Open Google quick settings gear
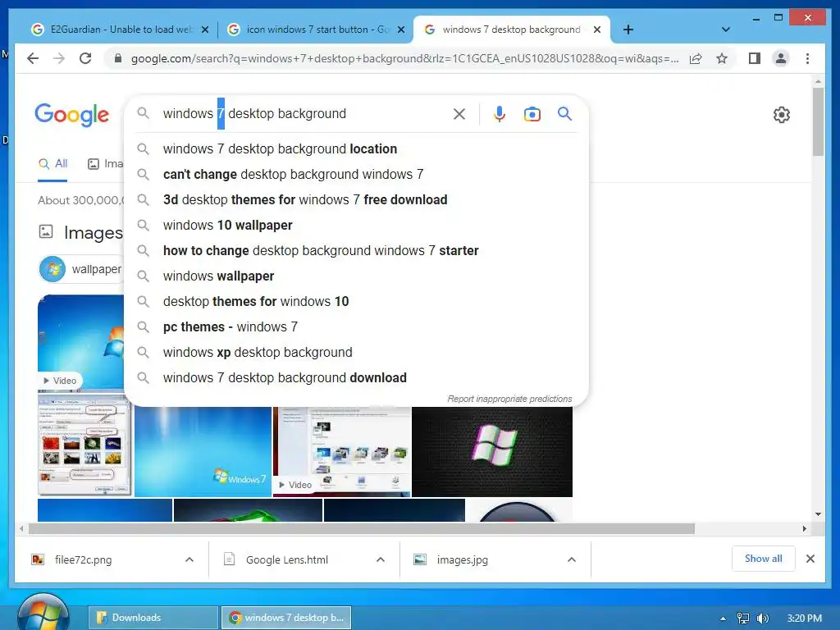Viewport: 840px width, 630px height. pyautogui.click(x=782, y=115)
